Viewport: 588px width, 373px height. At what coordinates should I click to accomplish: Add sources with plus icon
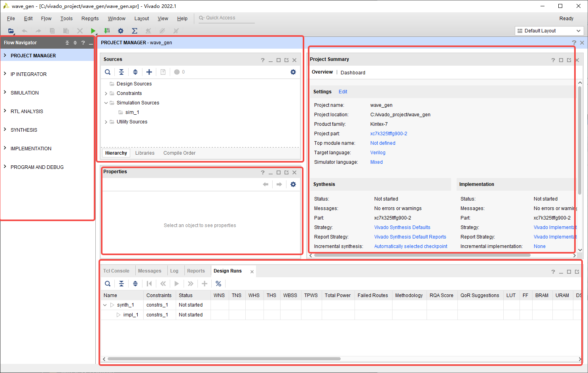click(x=149, y=72)
